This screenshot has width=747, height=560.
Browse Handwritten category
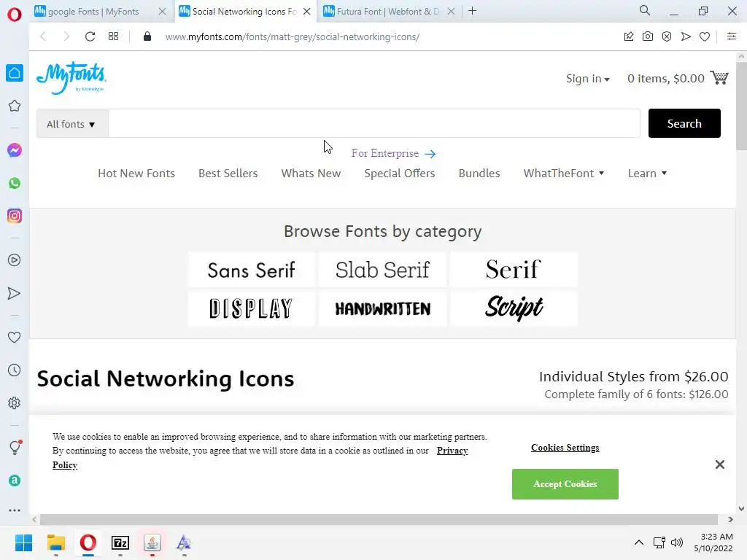(382, 308)
